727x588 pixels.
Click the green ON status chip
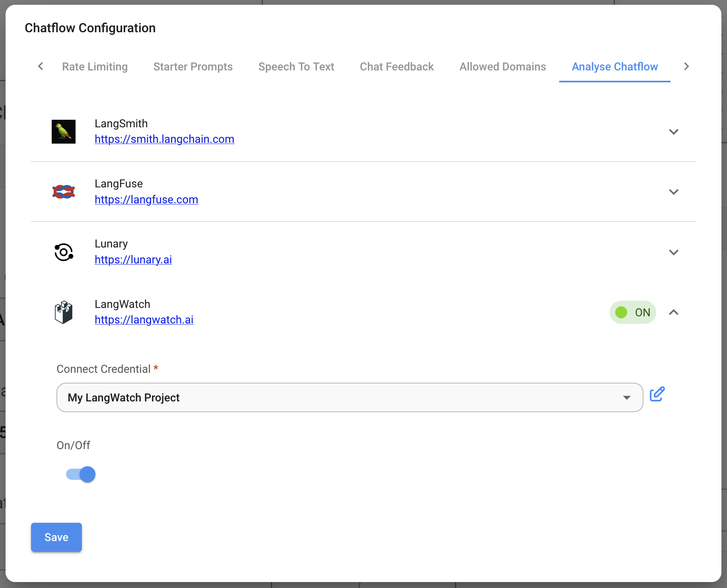(633, 312)
